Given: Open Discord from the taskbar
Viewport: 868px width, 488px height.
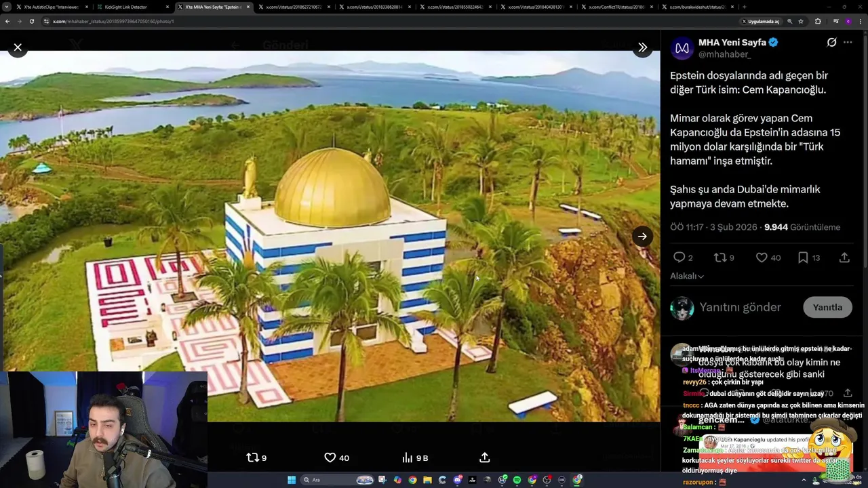Looking at the screenshot, I should 458,480.
